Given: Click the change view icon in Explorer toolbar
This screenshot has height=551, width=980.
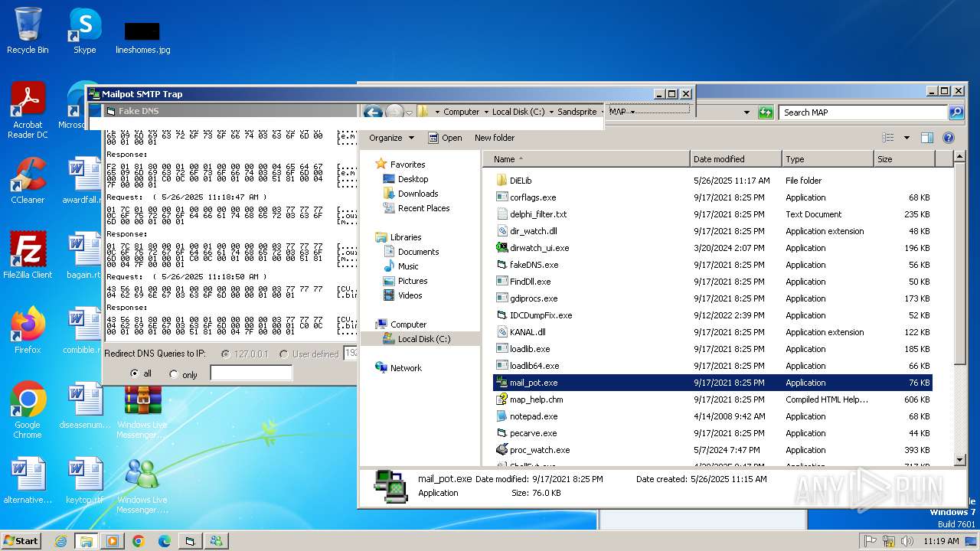Looking at the screenshot, I should pos(888,138).
